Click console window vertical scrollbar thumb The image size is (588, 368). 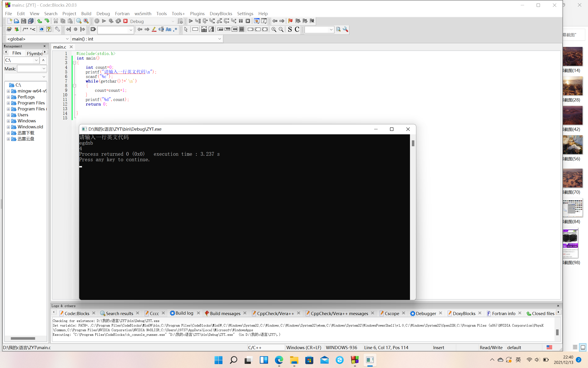point(413,143)
